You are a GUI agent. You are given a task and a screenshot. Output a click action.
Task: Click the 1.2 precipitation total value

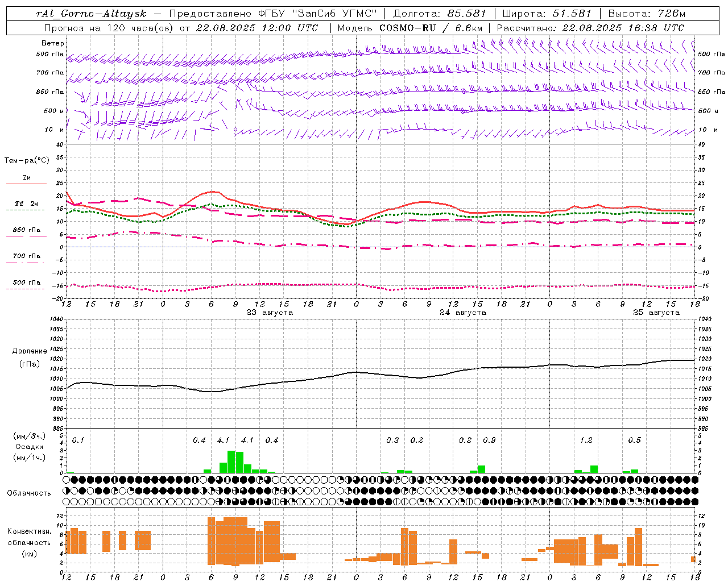click(x=586, y=440)
